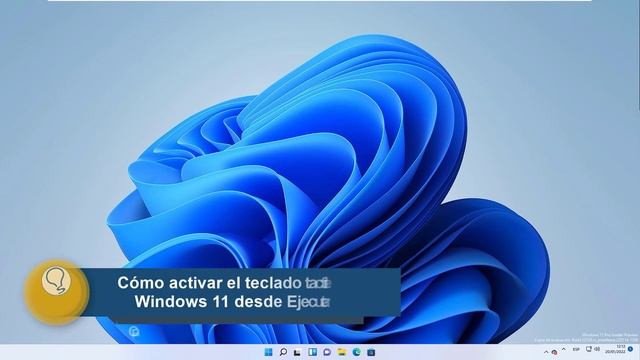This screenshot has height=360, width=640.
Task: Launch the Chat app from taskbar
Action: coord(327,352)
